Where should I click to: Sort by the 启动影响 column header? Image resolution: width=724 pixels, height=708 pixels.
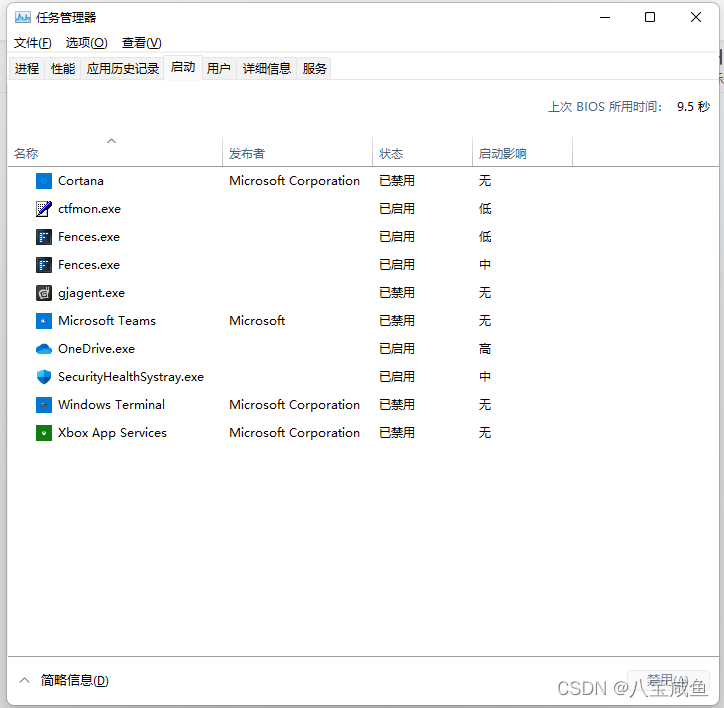point(522,151)
